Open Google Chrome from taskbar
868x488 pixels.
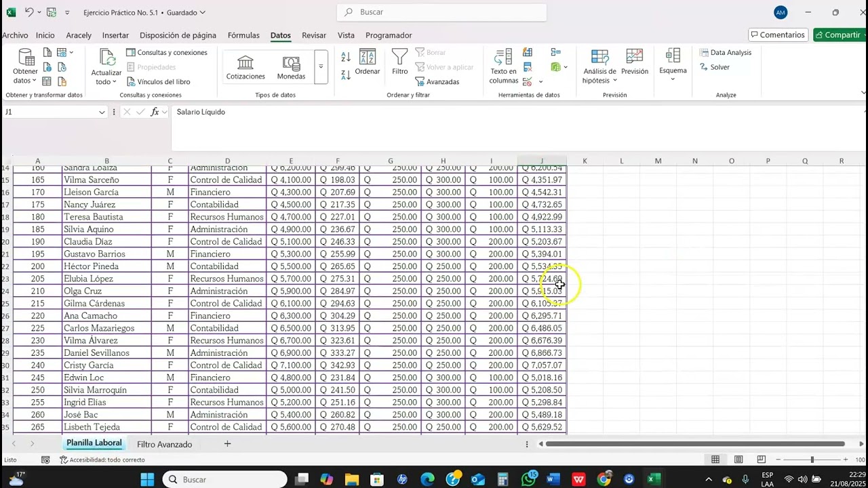(x=604, y=479)
